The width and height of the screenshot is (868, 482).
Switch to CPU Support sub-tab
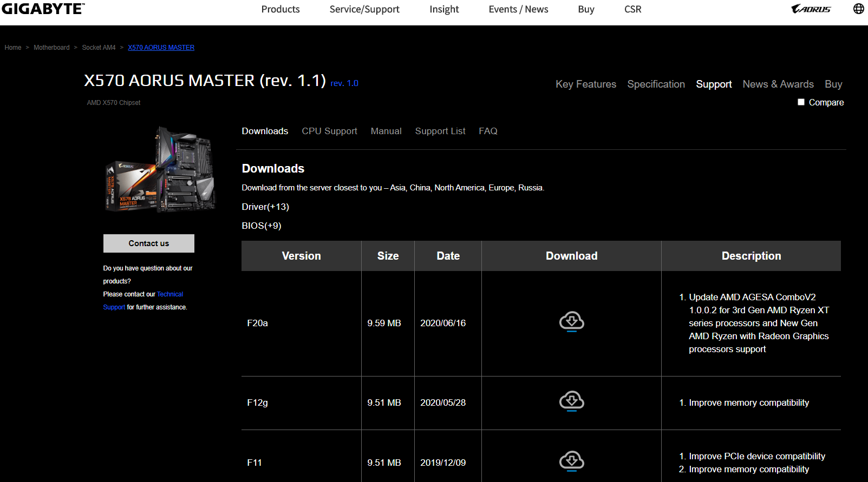pyautogui.click(x=329, y=131)
